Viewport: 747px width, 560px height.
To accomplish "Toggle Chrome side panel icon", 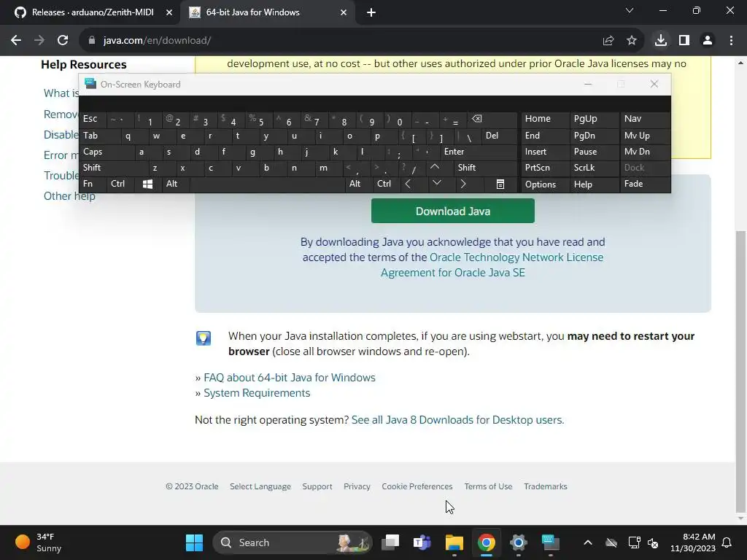I will pos(684,41).
